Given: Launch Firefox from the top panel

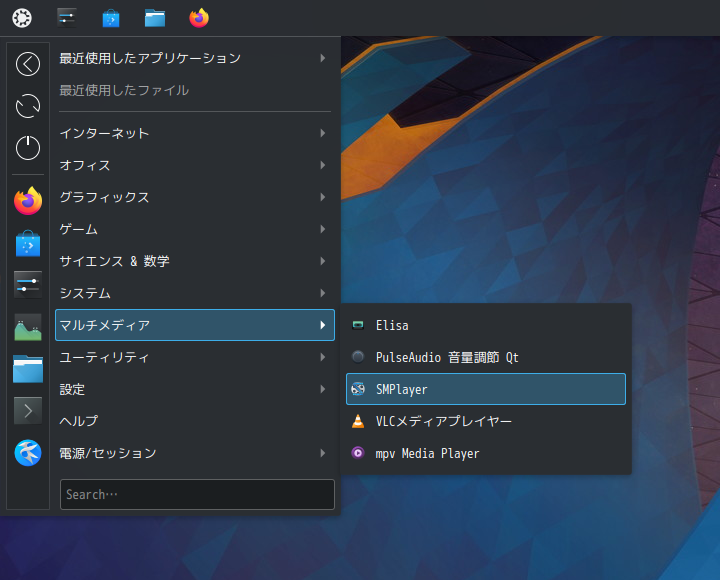Looking at the screenshot, I should 199,18.
